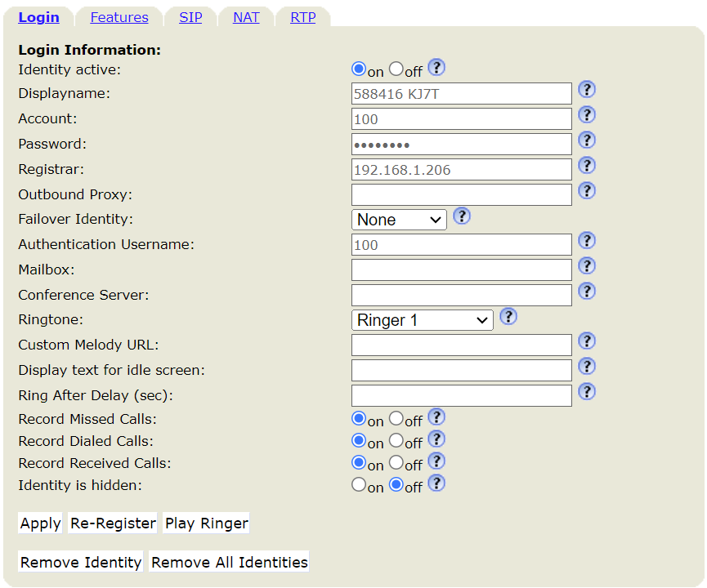Focus the Custom Melody URL field
Image resolution: width=707 pixels, height=588 pixels.
pos(461,345)
